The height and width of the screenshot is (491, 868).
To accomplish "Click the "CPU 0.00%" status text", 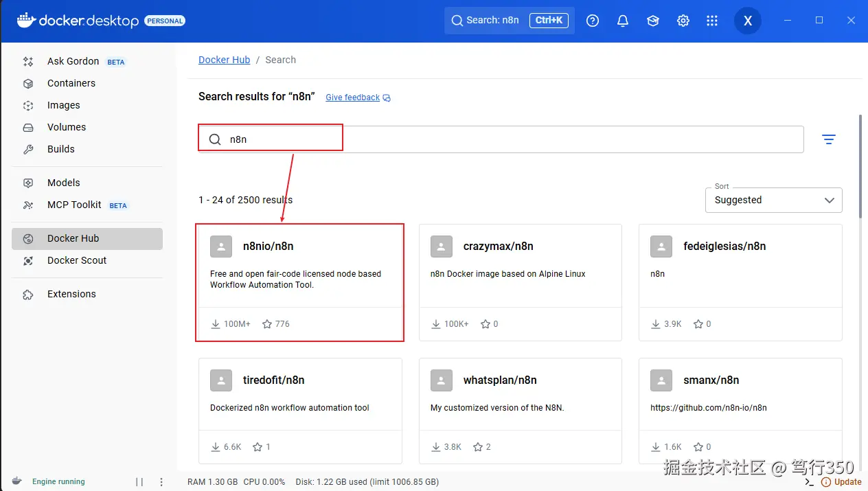I will [x=264, y=482].
